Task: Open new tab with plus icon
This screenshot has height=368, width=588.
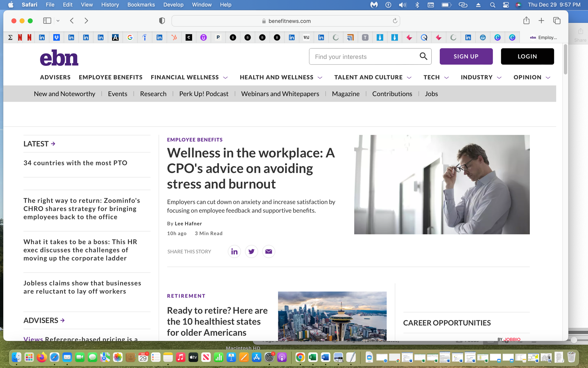Action: tap(541, 21)
